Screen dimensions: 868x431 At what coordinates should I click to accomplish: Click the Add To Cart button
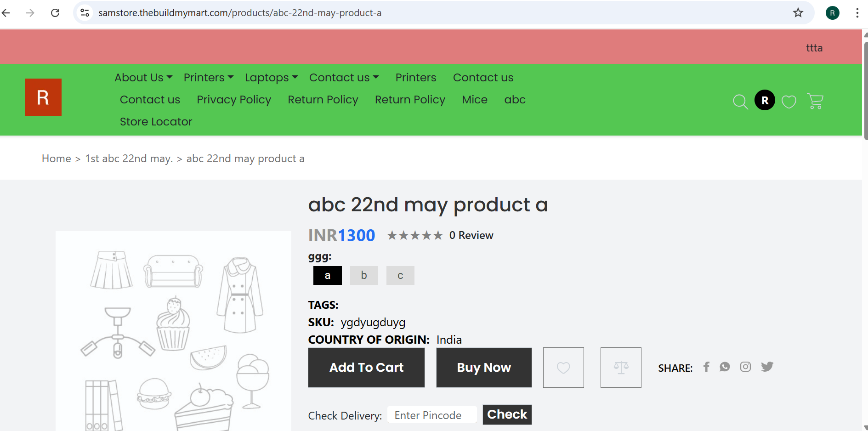(x=366, y=368)
